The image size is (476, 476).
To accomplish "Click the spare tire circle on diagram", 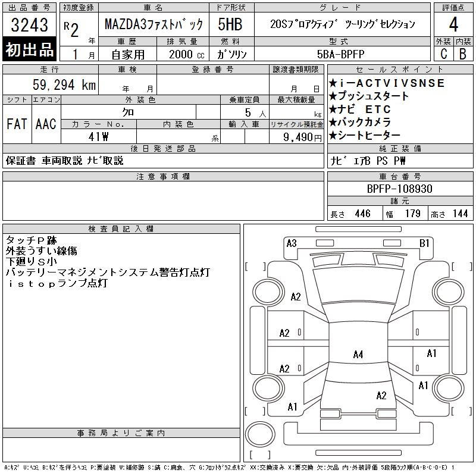I will [260, 434].
